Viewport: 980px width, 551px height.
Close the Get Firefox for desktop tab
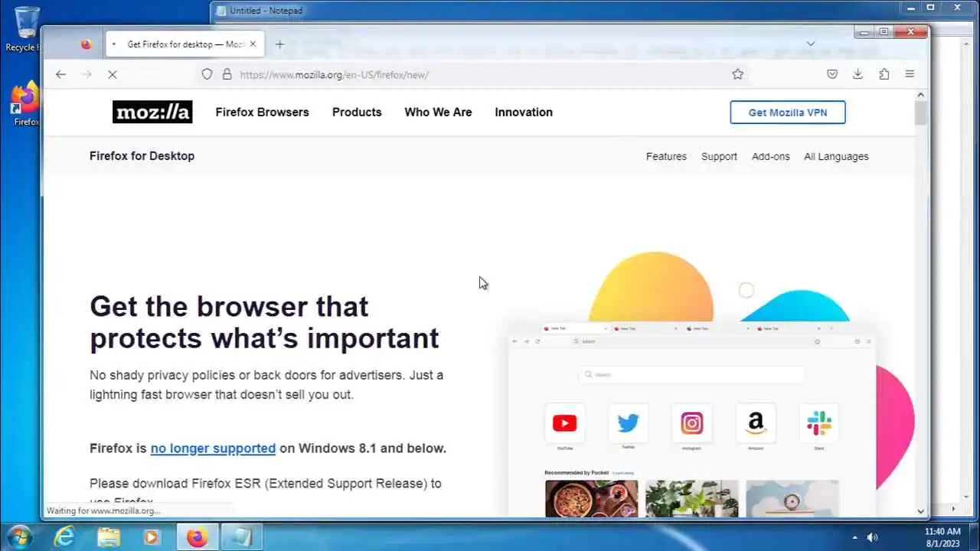(x=253, y=44)
